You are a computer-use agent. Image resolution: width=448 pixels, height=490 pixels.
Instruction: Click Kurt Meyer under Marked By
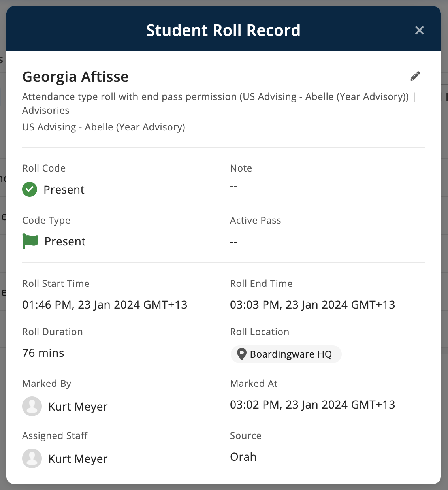(77, 406)
